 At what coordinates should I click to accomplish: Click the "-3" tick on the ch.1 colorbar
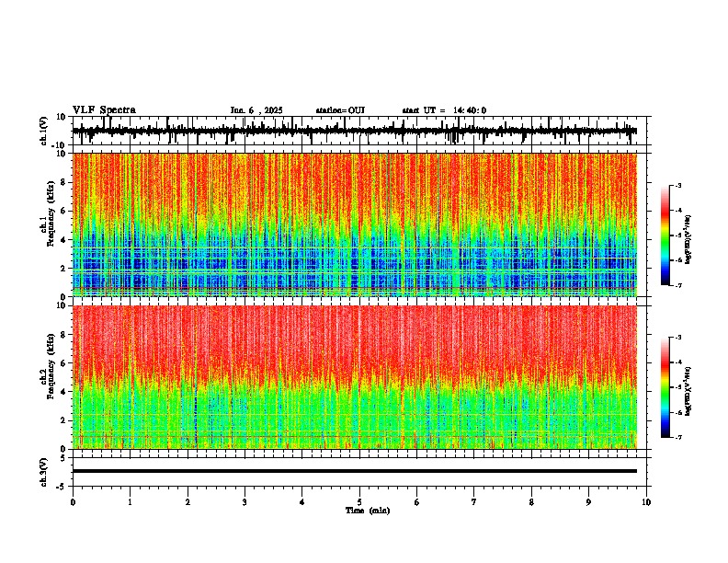tap(677, 185)
